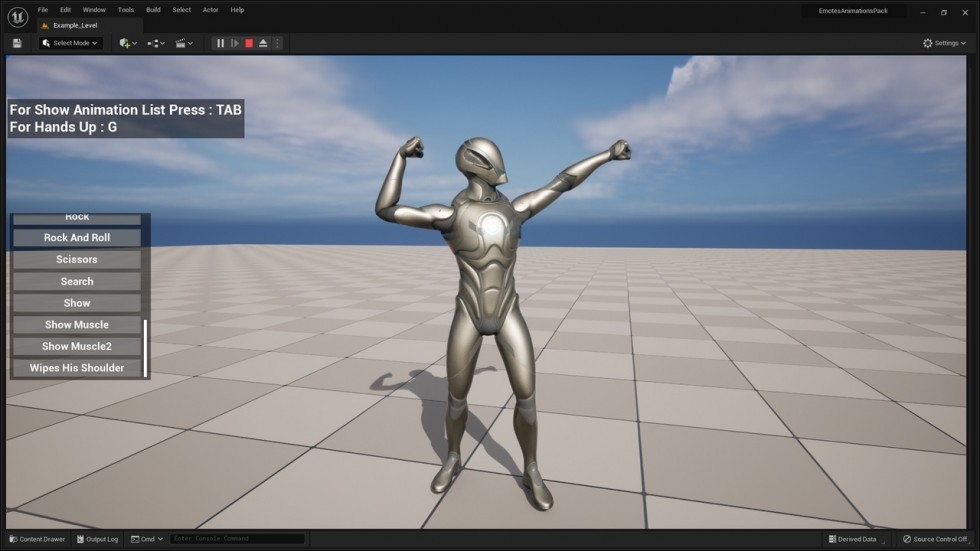
Task: Focus the Enter Console Command field
Action: [237, 539]
